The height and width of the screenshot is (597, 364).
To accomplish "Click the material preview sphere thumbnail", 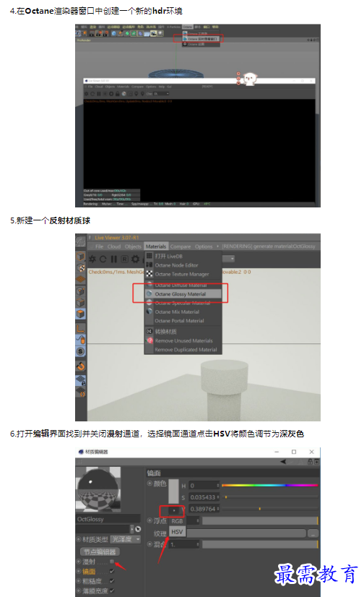I will point(98,489).
